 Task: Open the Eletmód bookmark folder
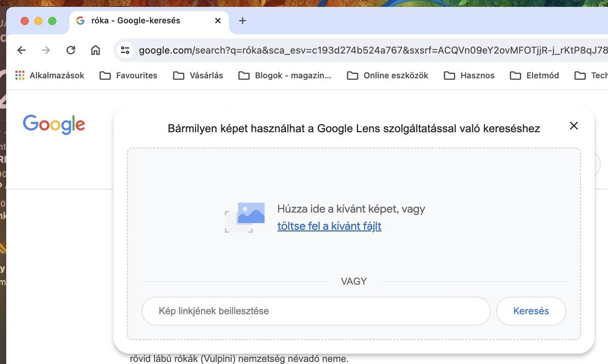535,75
